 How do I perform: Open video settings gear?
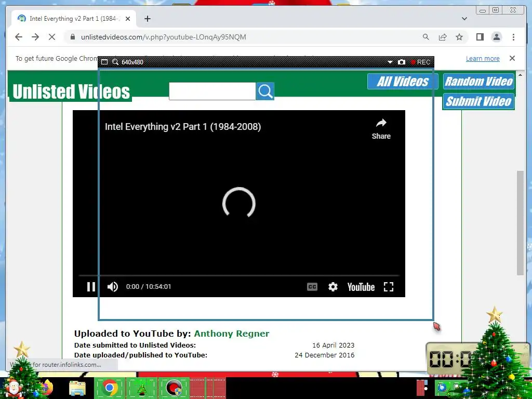(x=333, y=287)
